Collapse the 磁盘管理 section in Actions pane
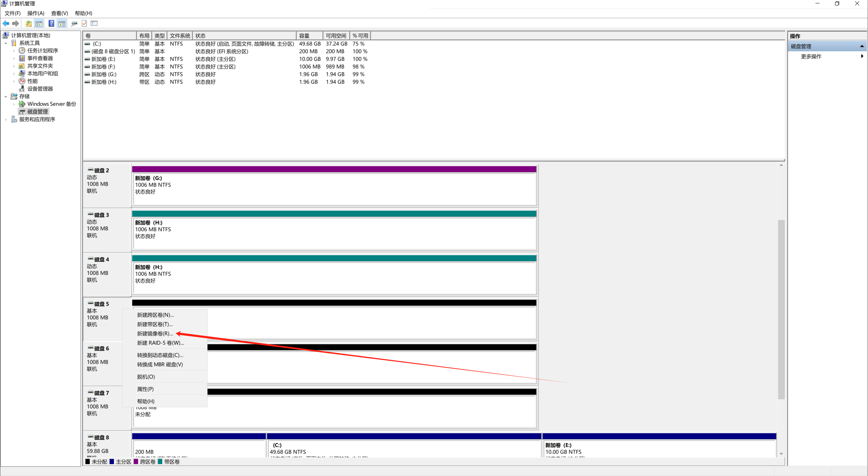The height and width of the screenshot is (476, 868). (862, 46)
